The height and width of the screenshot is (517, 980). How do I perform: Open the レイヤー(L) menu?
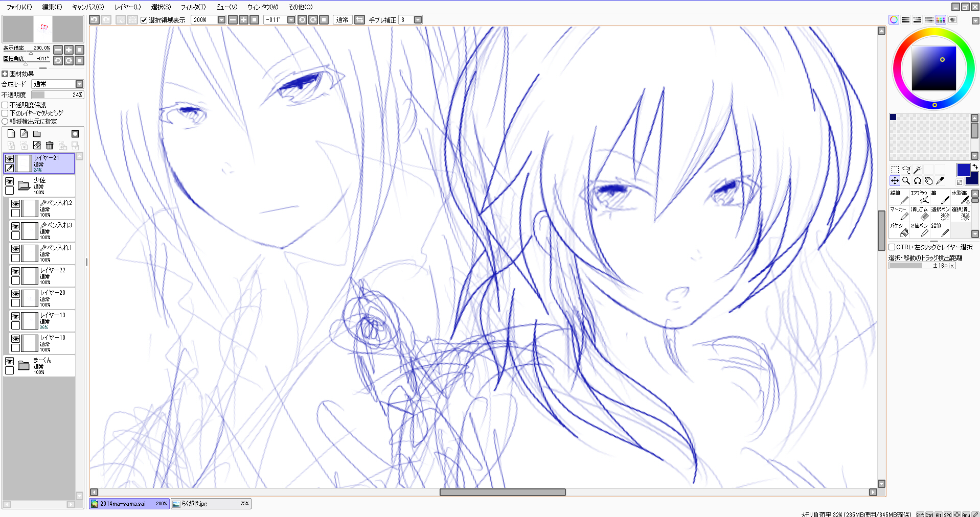click(x=127, y=7)
